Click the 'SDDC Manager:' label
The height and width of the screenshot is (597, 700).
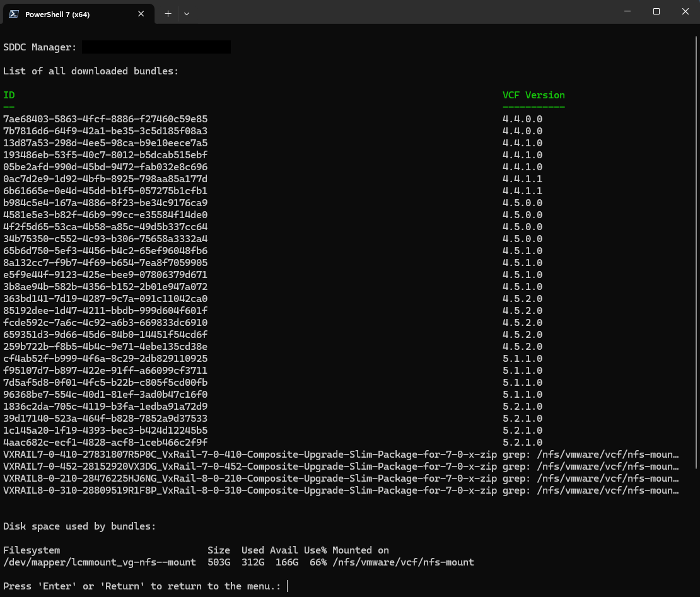[x=40, y=47]
